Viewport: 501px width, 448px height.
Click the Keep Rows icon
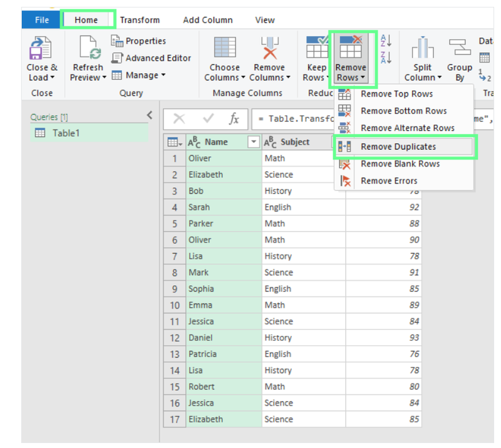pos(317,47)
